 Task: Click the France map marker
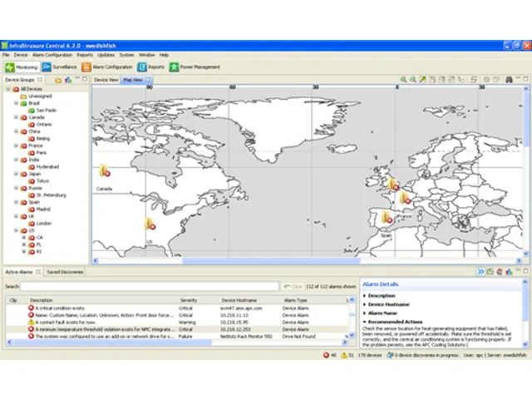pos(405,199)
